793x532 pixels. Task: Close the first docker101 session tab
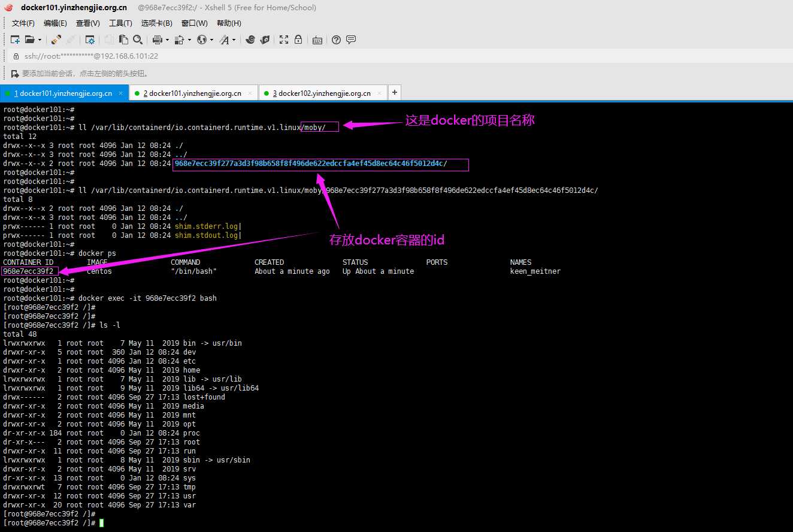tap(121, 93)
